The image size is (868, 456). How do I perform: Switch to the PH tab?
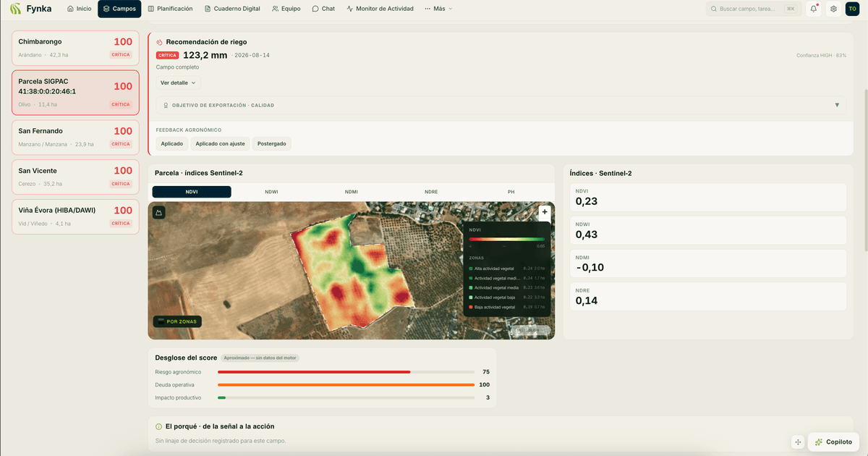pos(511,192)
